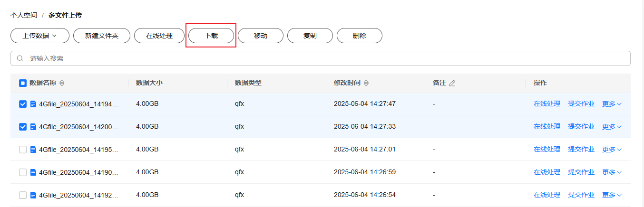The height and width of the screenshot is (207, 644).
Task: Toggle the select-all checkbox in header
Action: (23, 83)
